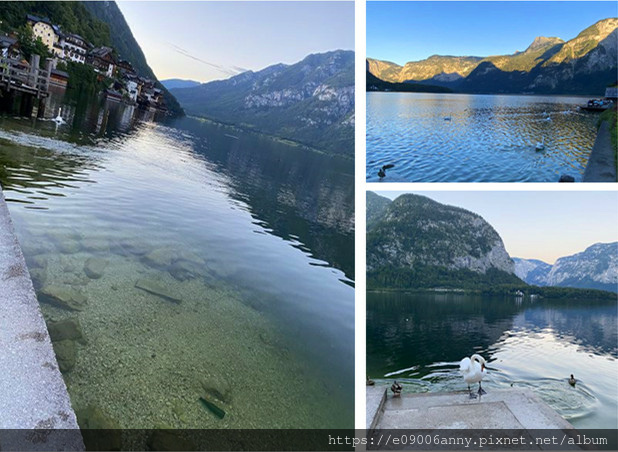Open the large left lake photo
This screenshot has width=618, height=452.
[177, 215]
